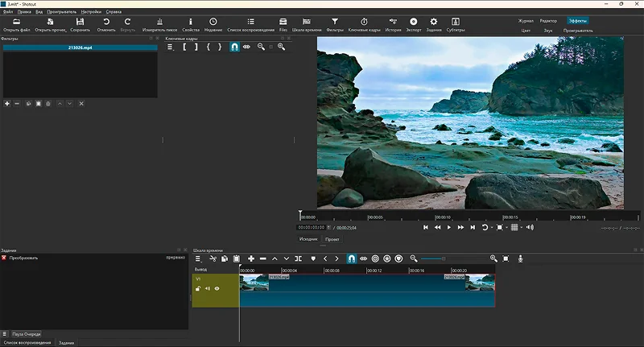This screenshot has height=347, width=644.
Task: Click player volume speaker control
Action: (x=530, y=228)
